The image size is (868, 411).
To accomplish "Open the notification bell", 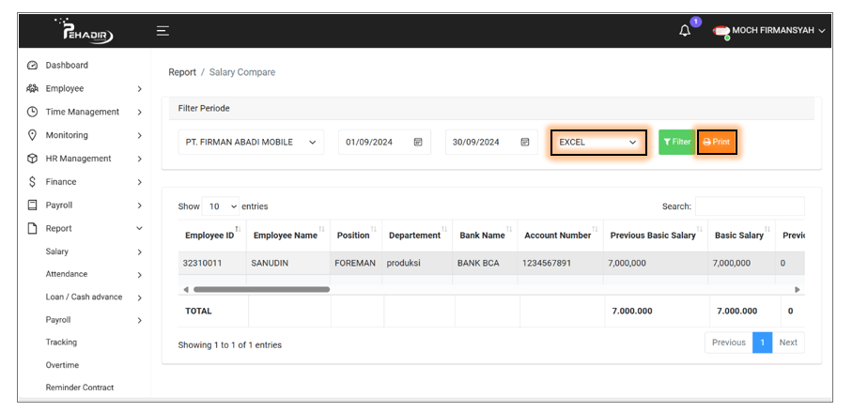I will [x=685, y=31].
